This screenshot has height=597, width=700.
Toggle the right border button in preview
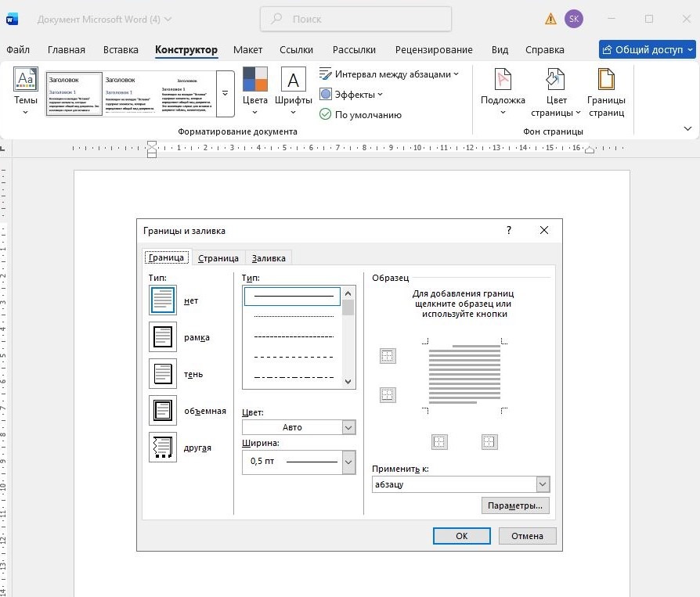point(489,442)
